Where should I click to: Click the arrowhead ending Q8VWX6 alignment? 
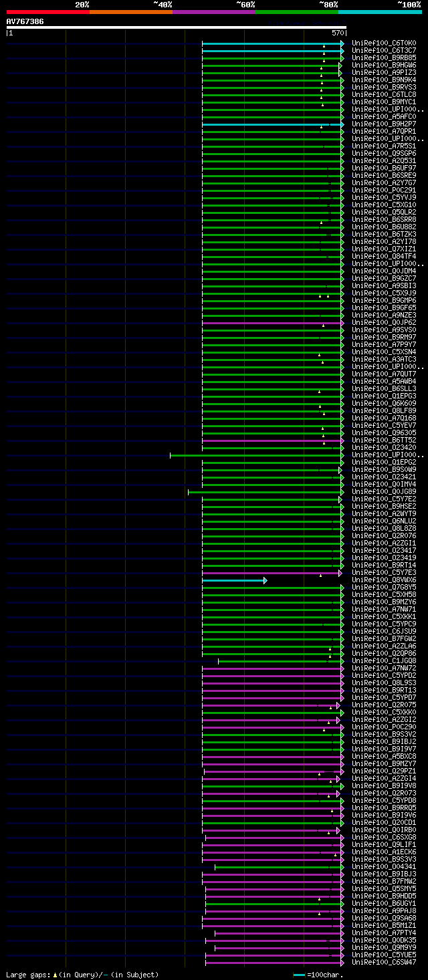point(265,580)
